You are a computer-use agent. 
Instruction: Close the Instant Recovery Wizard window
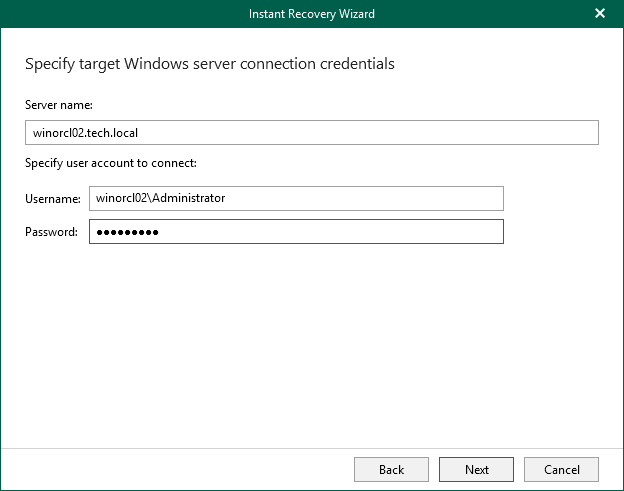(600, 14)
